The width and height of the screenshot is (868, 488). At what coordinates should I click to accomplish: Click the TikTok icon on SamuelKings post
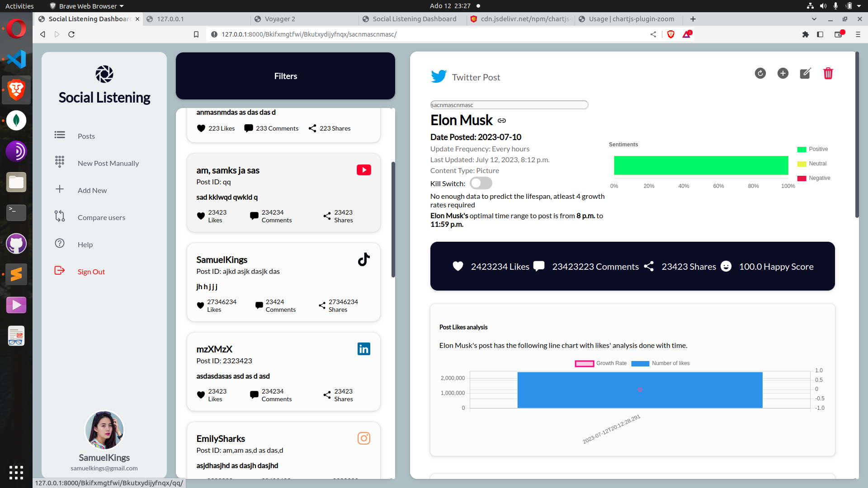363,259
